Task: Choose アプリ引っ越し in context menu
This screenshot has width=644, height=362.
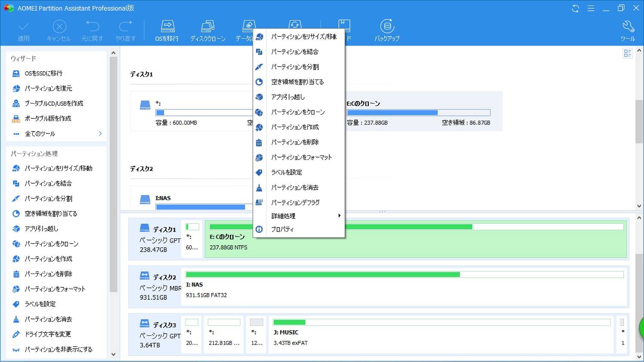Action: click(299, 97)
